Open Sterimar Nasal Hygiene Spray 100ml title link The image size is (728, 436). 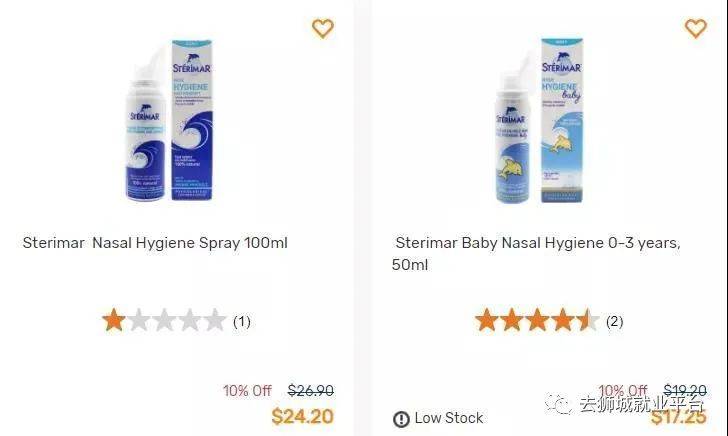coord(155,243)
